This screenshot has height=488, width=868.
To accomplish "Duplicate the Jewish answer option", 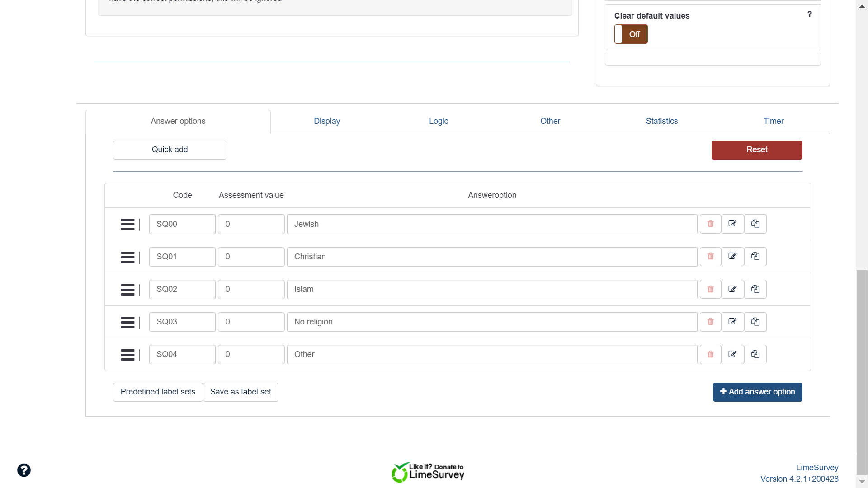I will (755, 224).
